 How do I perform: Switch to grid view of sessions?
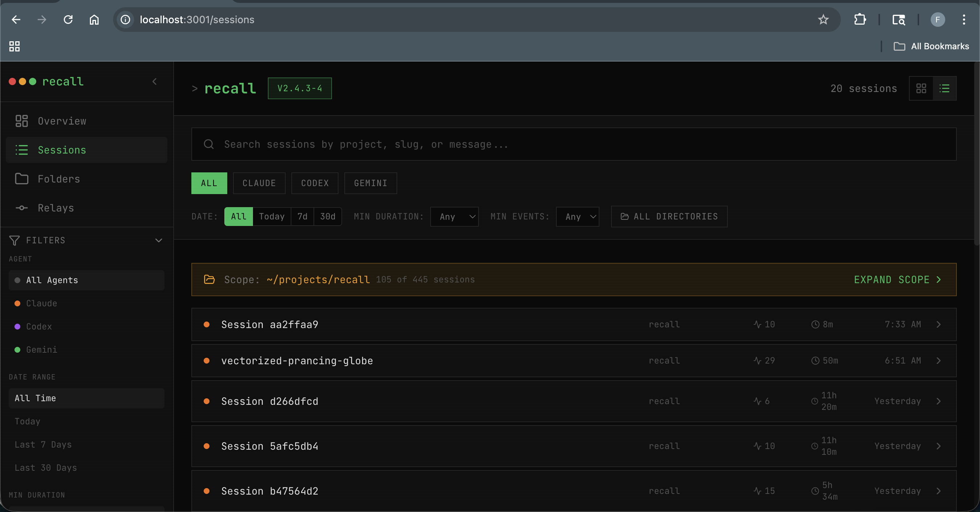tap(921, 88)
